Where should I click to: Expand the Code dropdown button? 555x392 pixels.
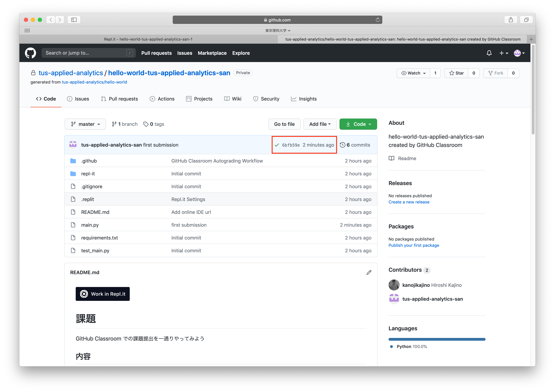[x=358, y=124]
